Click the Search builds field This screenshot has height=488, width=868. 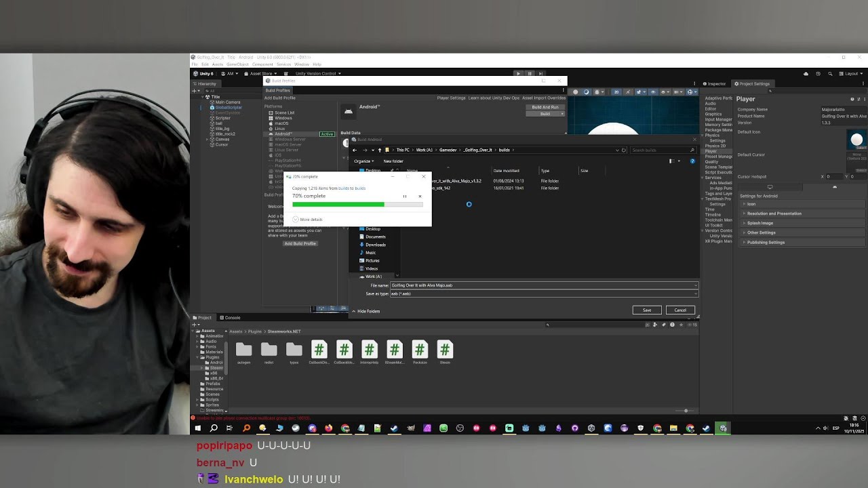pos(663,150)
